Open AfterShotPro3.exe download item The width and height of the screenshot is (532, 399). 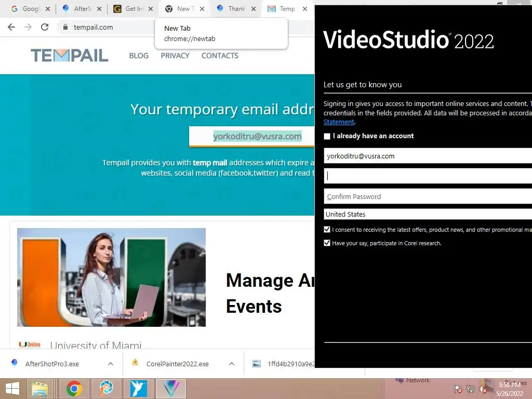52,364
